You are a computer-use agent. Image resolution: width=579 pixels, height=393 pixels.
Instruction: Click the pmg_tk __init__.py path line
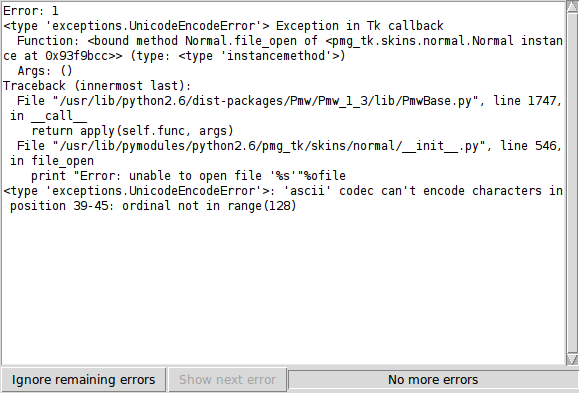(290, 146)
